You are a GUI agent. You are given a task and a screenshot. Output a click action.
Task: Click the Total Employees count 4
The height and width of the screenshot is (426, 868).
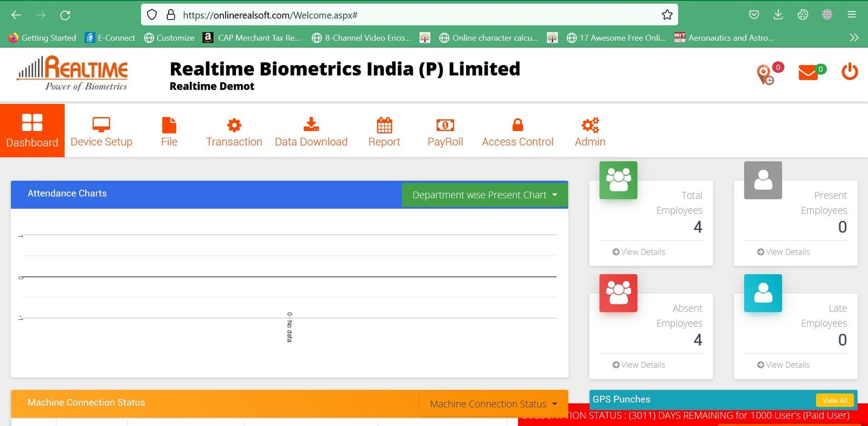click(x=698, y=227)
